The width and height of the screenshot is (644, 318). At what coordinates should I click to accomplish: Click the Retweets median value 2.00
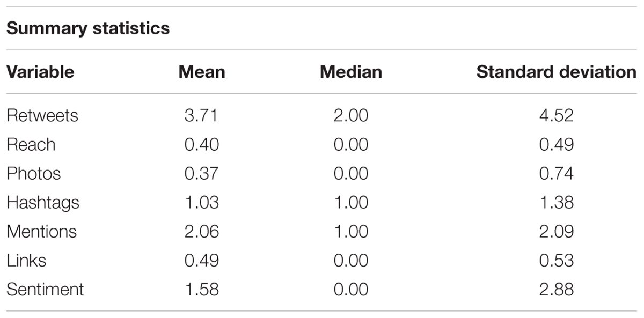click(351, 115)
